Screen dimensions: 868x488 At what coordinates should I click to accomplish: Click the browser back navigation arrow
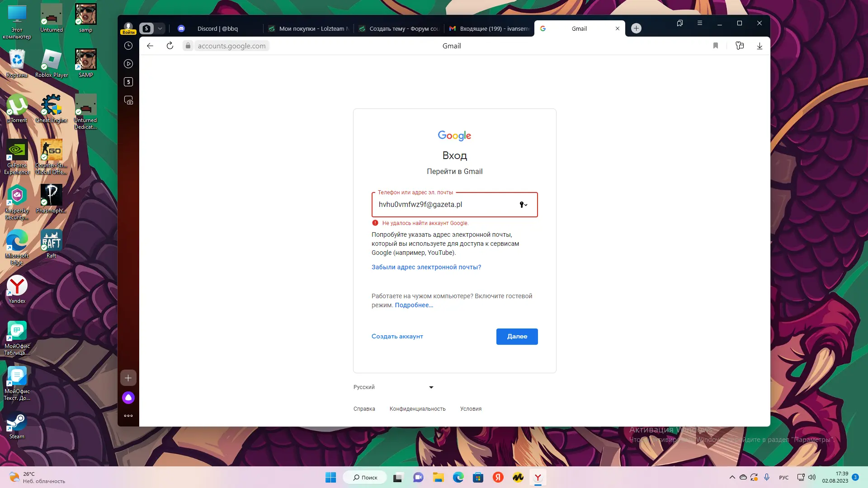tap(150, 46)
